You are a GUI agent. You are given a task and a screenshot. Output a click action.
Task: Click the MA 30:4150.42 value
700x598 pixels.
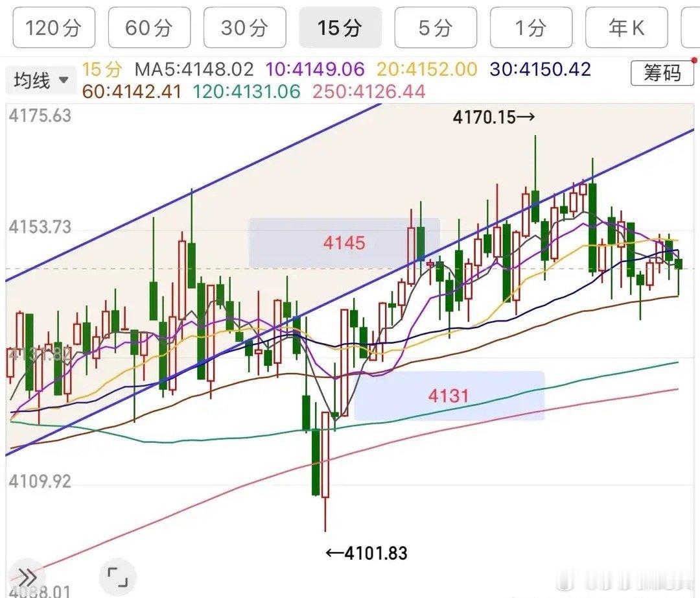tap(540, 69)
